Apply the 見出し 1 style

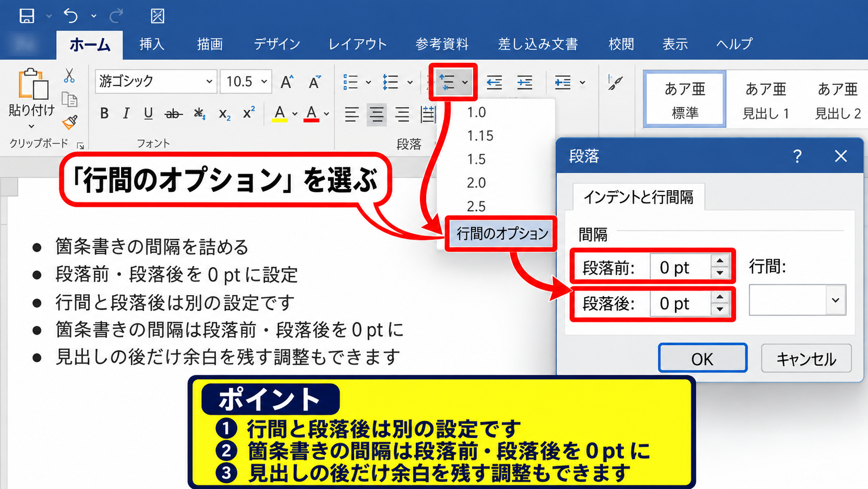[766, 99]
